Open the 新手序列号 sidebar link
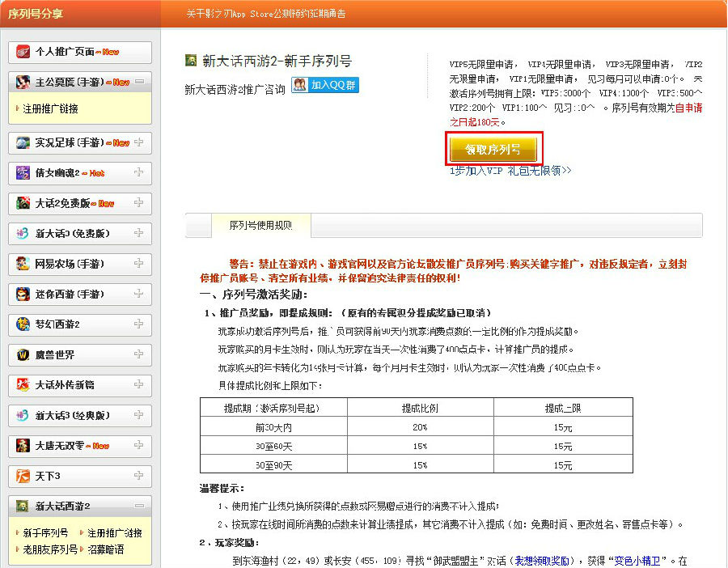The width and height of the screenshot is (728, 568). click(x=45, y=532)
